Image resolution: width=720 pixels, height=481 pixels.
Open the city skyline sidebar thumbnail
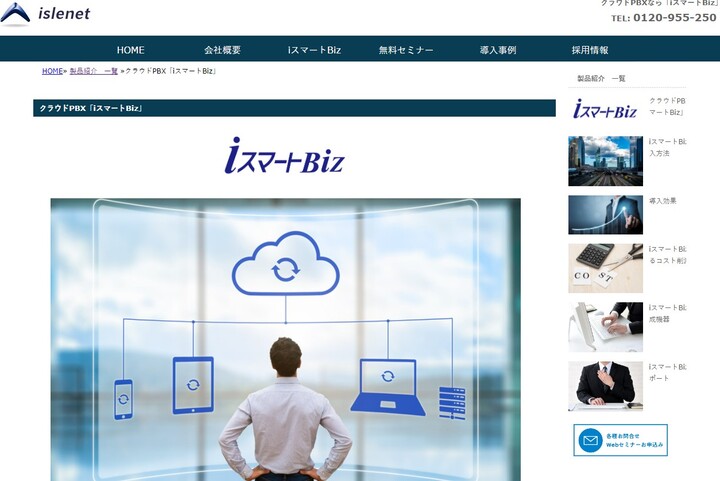pyautogui.click(x=605, y=160)
